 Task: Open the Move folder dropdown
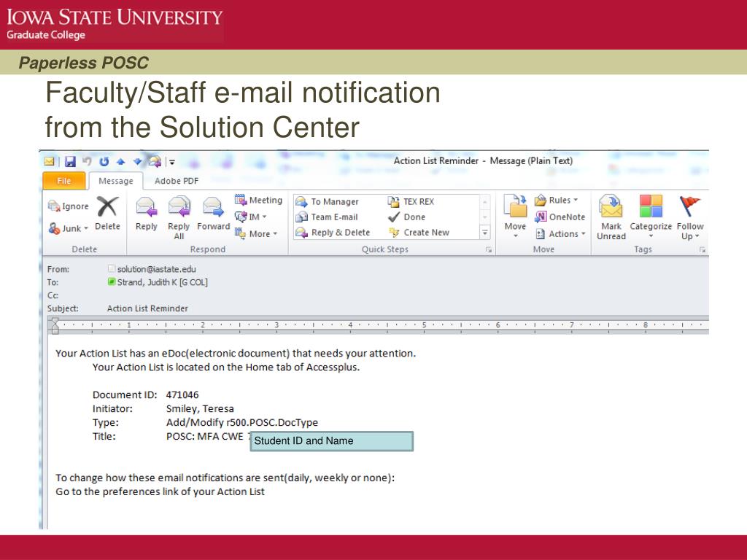click(515, 217)
